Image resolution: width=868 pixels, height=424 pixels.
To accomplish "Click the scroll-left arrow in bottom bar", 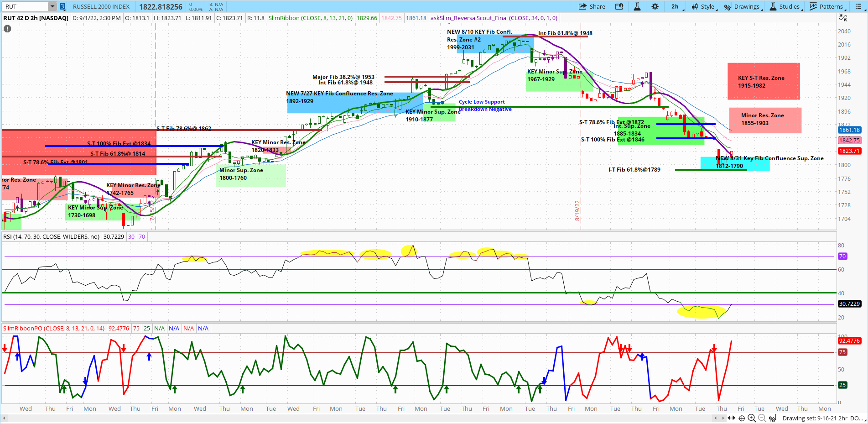I will click(717, 418).
